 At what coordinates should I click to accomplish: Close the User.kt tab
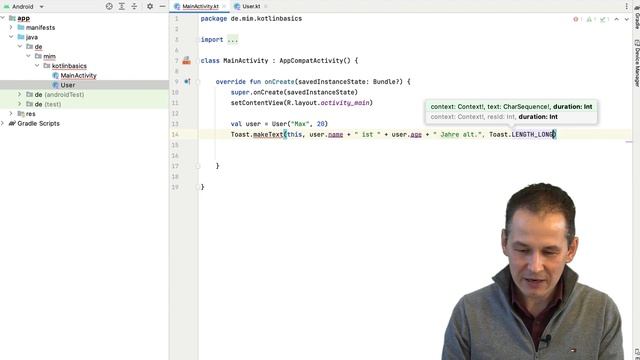pyautogui.click(x=266, y=7)
